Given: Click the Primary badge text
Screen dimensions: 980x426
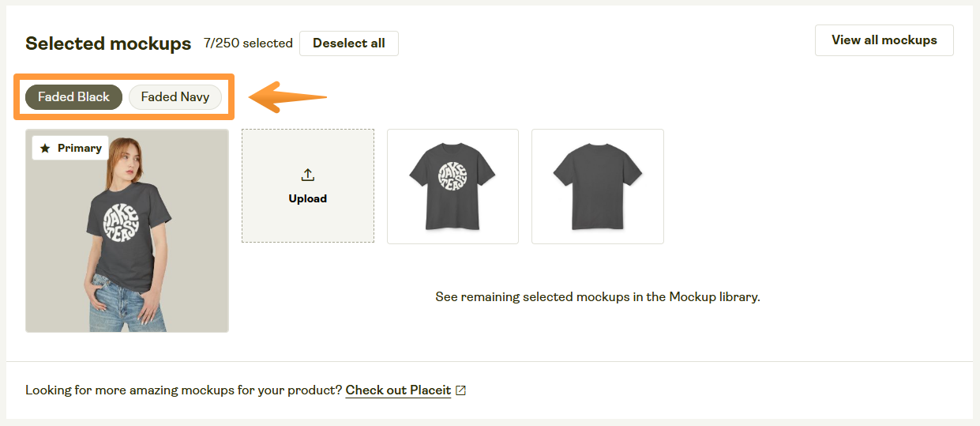Looking at the screenshot, I should tap(79, 149).
